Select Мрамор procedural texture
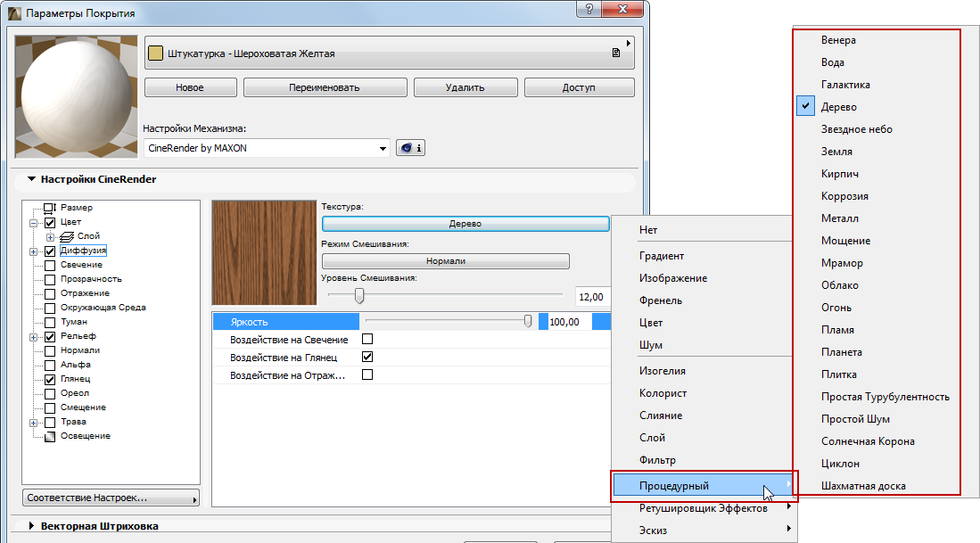Viewport: 980px width, 543px height. [x=842, y=263]
